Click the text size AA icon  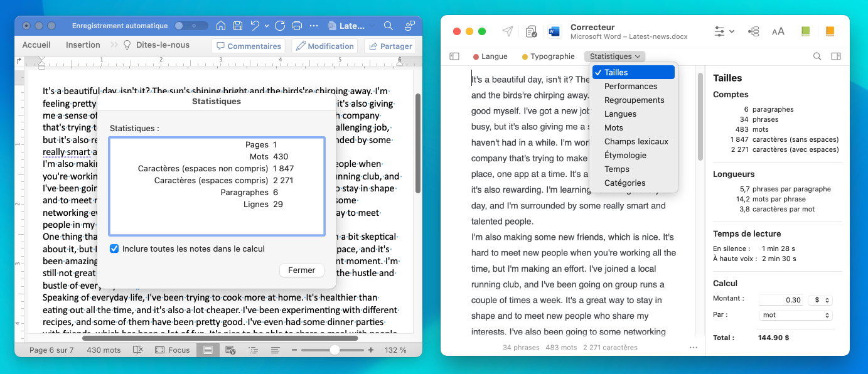pos(778,31)
